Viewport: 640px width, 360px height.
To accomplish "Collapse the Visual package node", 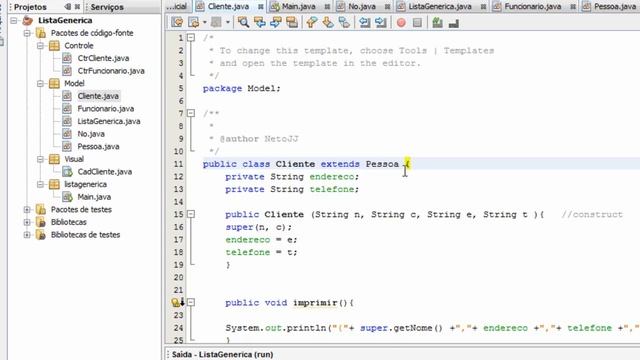I will coord(40,159).
